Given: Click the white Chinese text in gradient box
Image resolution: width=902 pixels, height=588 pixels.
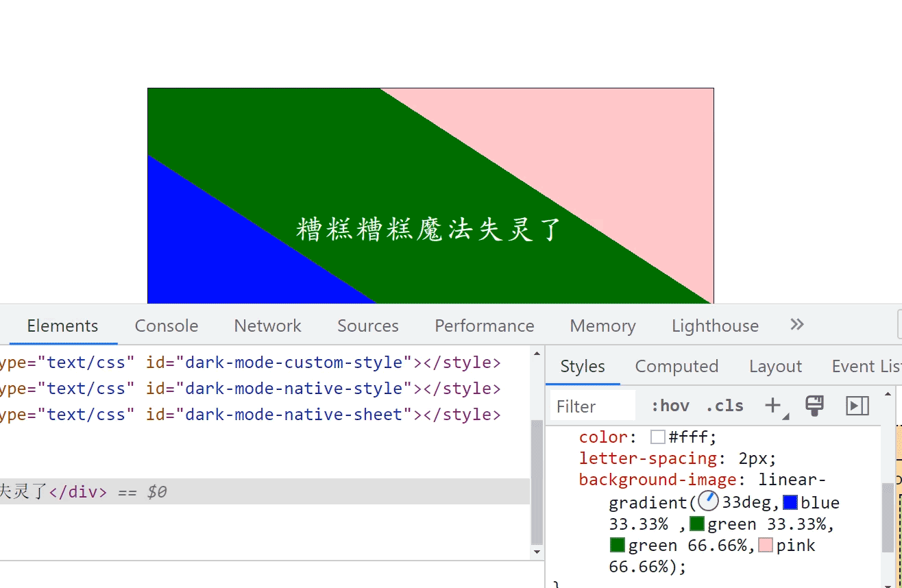Looking at the screenshot, I should click(429, 230).
